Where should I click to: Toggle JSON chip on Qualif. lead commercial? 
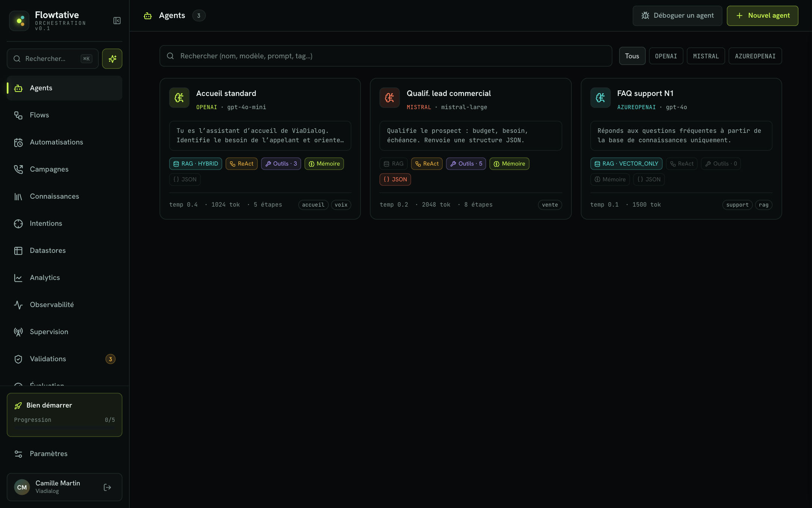click(x=395, y=179)
